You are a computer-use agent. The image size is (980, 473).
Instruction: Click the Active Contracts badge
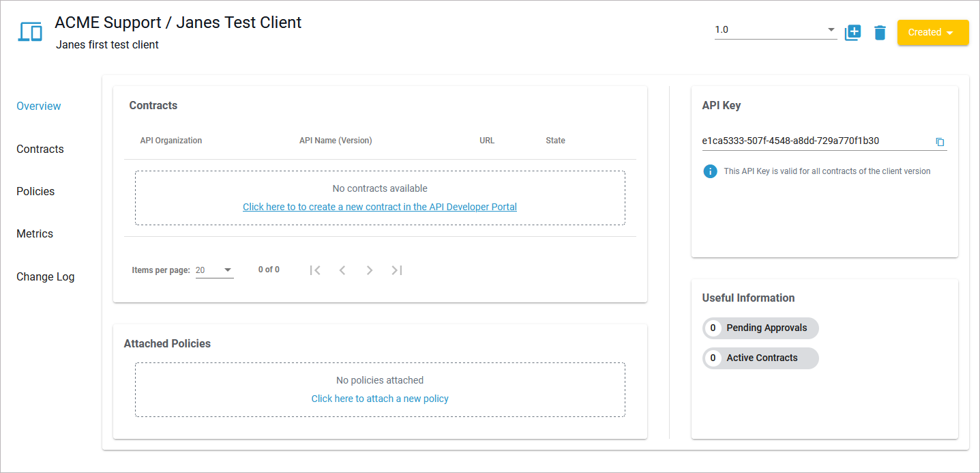coord(760,358)
